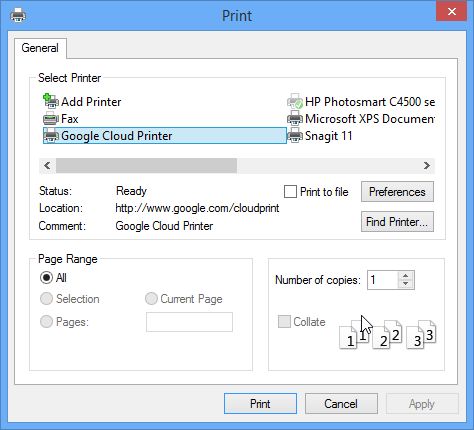Click the printer list horizontal scrollbar thumb
Viewport: 474px width, 430px height.
click(146, 166)
